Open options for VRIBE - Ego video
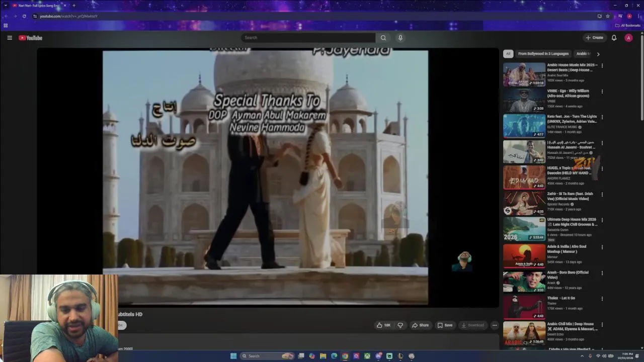The image size is (644, 362). click(602, 92)
